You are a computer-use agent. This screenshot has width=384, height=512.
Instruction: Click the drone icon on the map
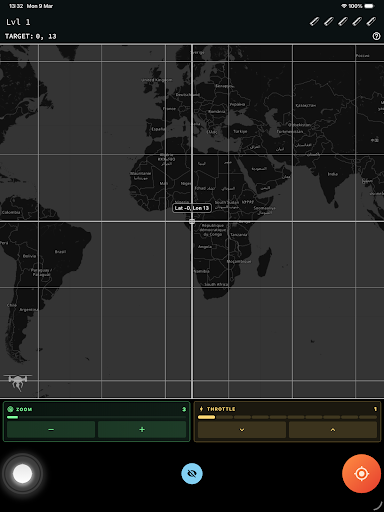click(18, 382)
